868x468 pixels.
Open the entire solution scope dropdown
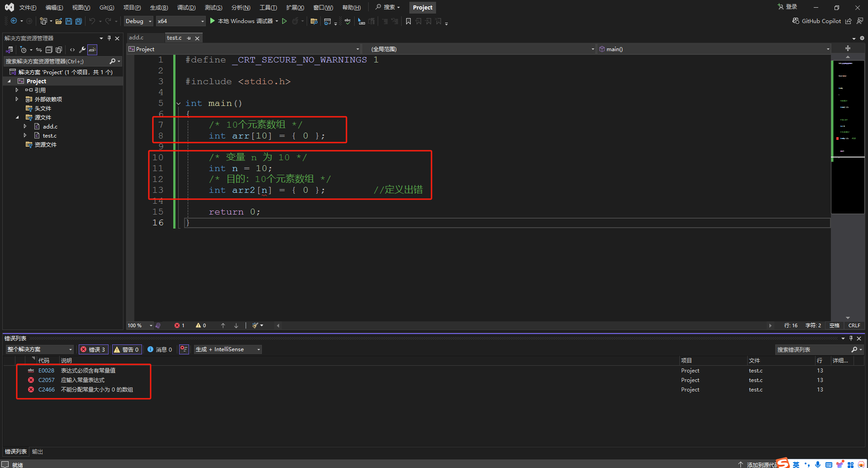point(39,349)
